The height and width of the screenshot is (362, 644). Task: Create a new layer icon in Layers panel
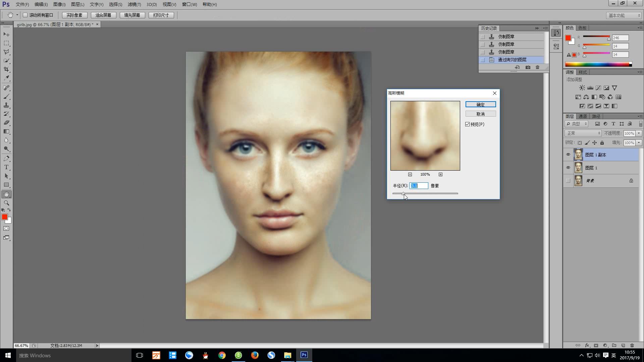623,345
